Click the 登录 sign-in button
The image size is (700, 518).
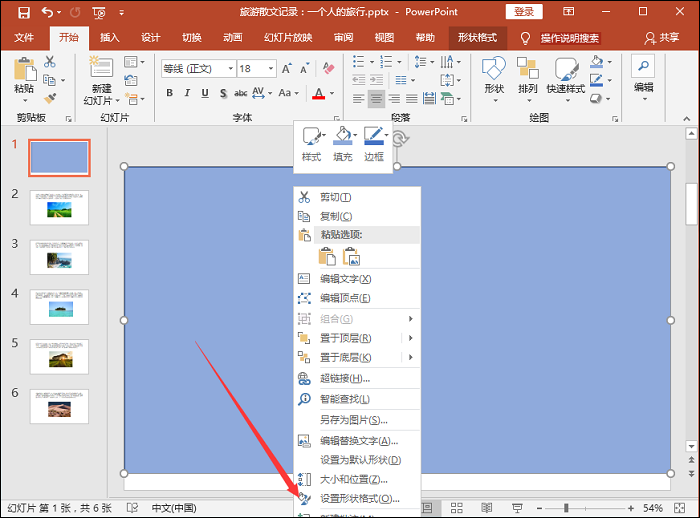tap(524, 12)
